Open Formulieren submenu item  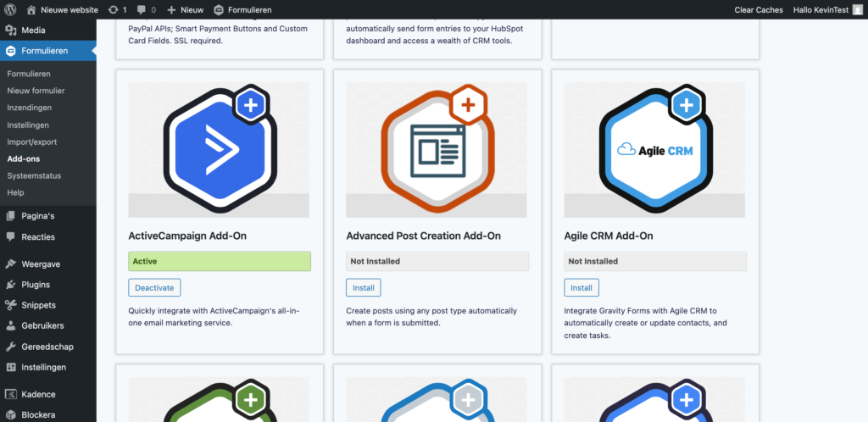29,74
